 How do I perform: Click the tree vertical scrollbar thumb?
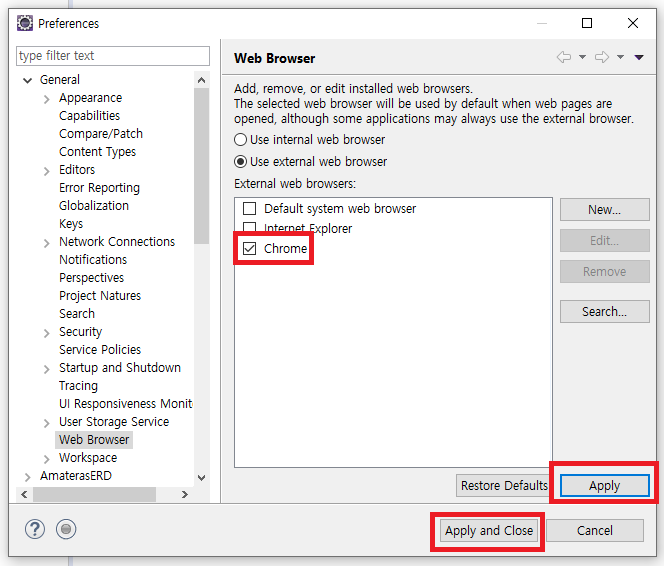point(202,166)
